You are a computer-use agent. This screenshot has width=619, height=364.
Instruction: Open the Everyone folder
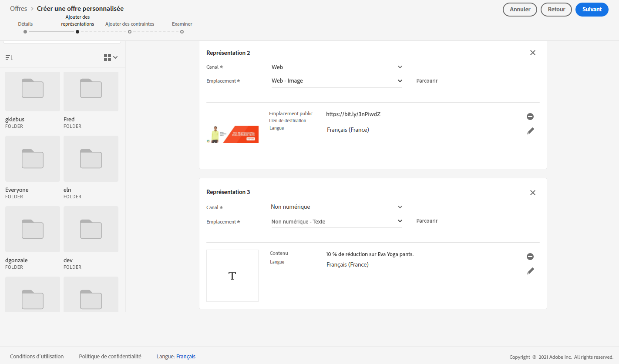33,159
